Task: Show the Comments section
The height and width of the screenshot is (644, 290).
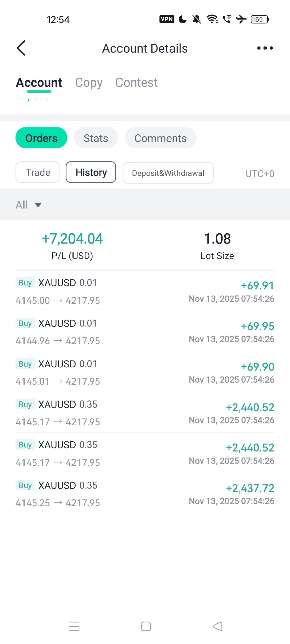Action: point(160,138)
